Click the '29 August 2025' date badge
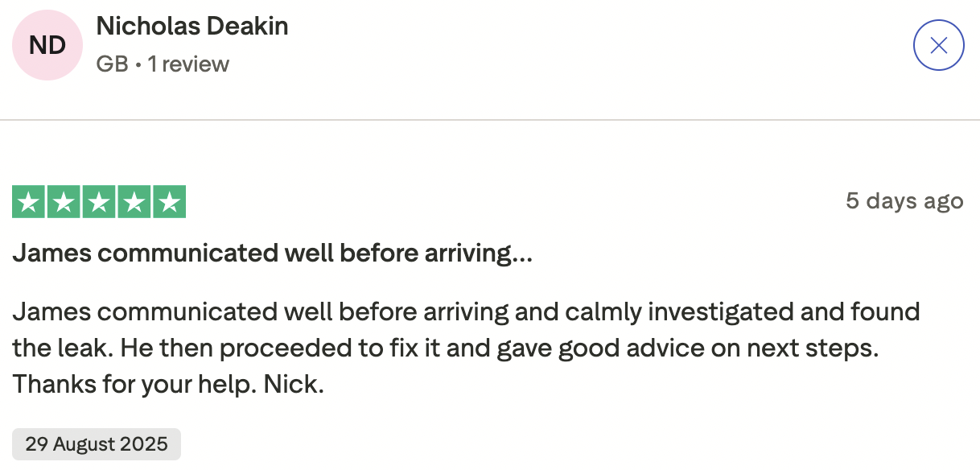 [x=97, y=444]
